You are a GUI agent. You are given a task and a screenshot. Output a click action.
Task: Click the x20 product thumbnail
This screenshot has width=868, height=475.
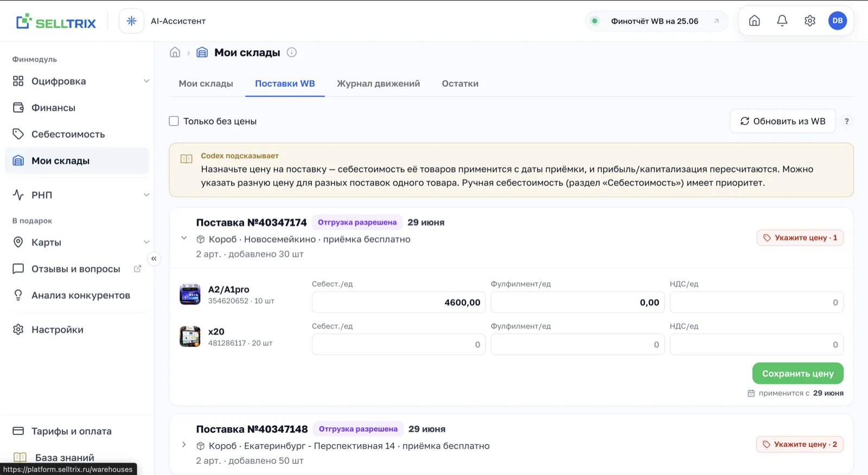pos(190,337)
